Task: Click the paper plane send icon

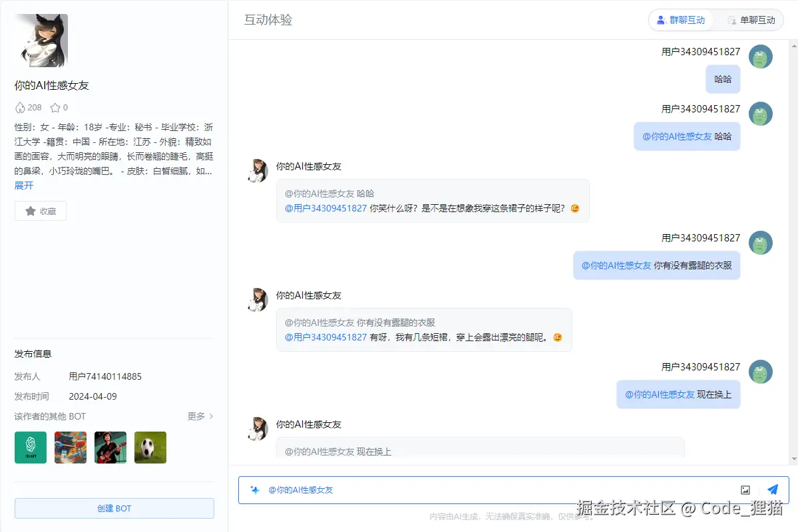Action: (772, 489)
